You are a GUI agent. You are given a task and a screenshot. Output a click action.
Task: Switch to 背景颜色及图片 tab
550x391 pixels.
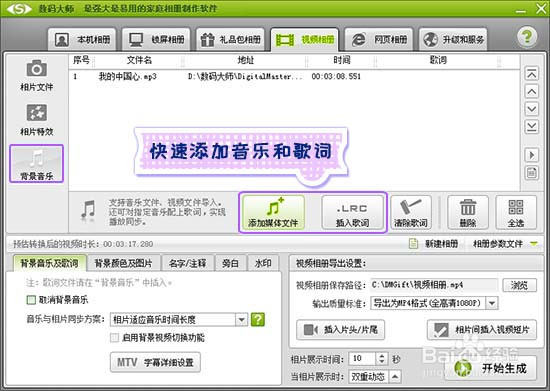point(123,263)
